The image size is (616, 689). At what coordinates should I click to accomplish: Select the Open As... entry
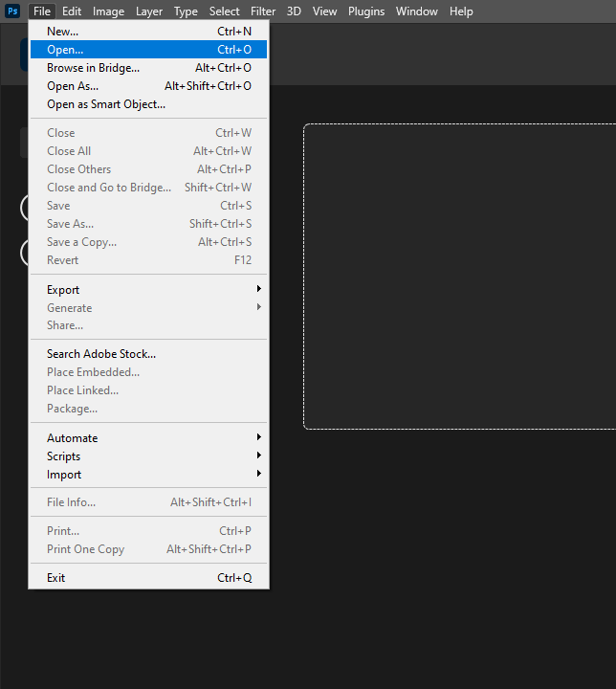tap(148, 86)
